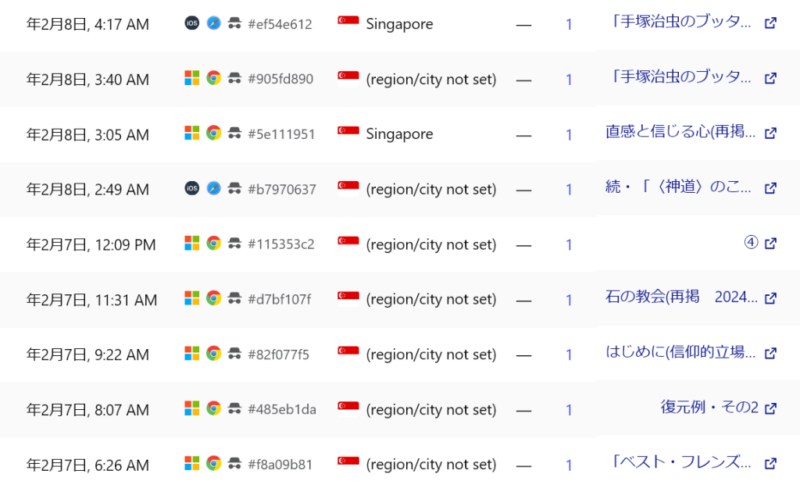Click the external link icon beside 石の教会
The width and height of the screenshot is (800, 488).
click(x=770, y=298)
